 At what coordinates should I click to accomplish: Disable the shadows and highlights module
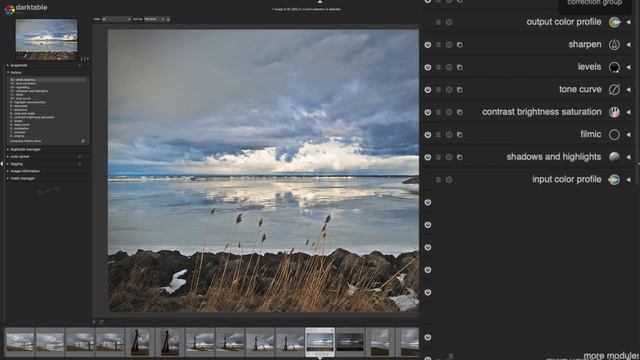click(427, 157)
